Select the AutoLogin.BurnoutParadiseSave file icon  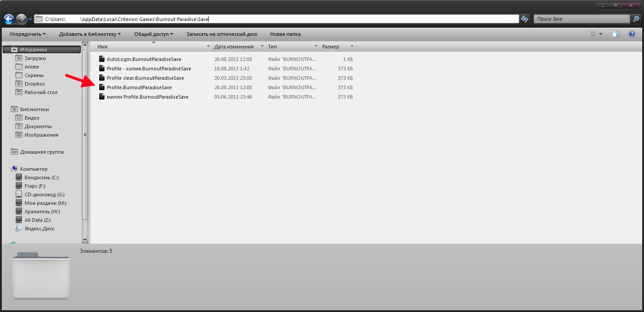pyautogui.click(x=102, y=59)
